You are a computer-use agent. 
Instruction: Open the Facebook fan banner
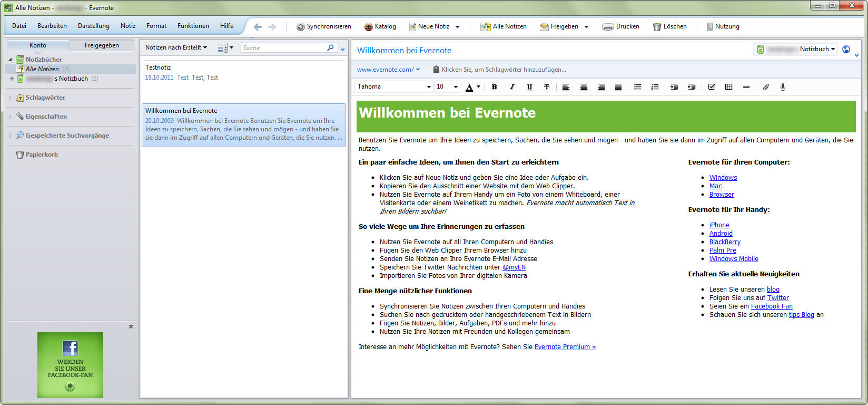(70, 365)
